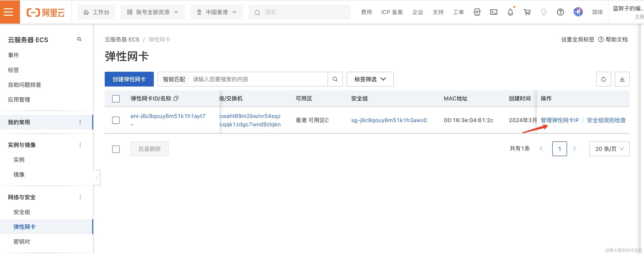644x254 pixels.
Task: Expand the 中国香港 region selector
Action: tap(217, 12)
